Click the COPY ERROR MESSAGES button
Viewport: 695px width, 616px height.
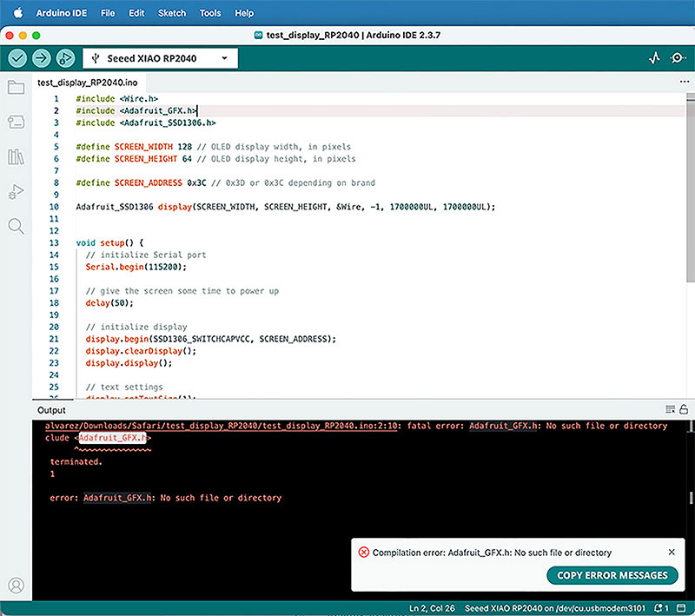pos(612,575)
